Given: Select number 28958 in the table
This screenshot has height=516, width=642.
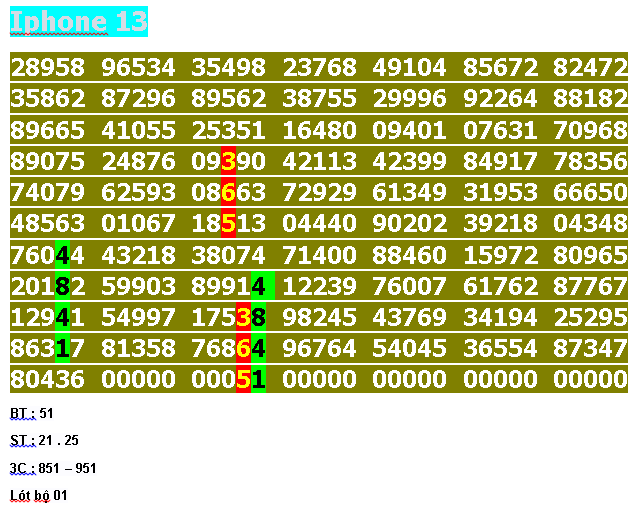Looking at the screenshot, I should click(x=48, y=67).
